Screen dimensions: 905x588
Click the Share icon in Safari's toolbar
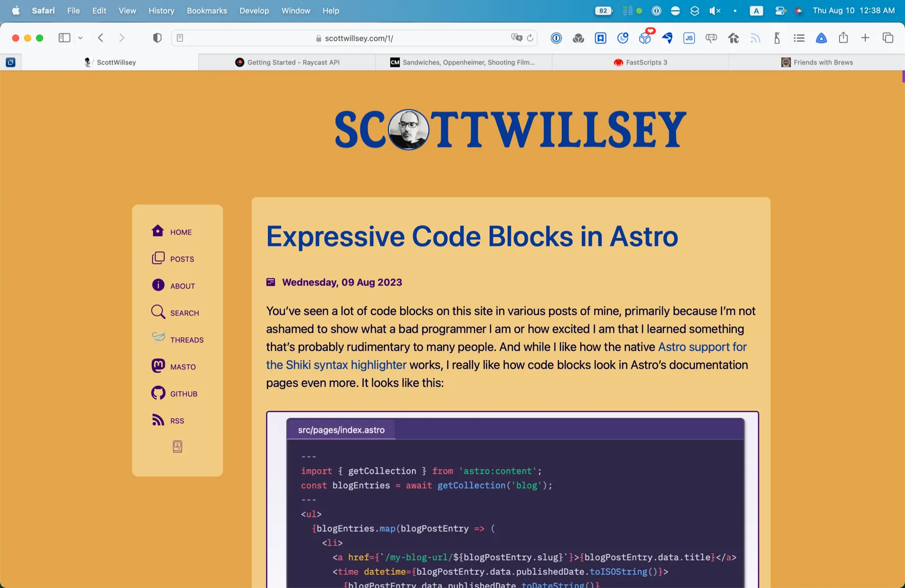tap(843, 37)
